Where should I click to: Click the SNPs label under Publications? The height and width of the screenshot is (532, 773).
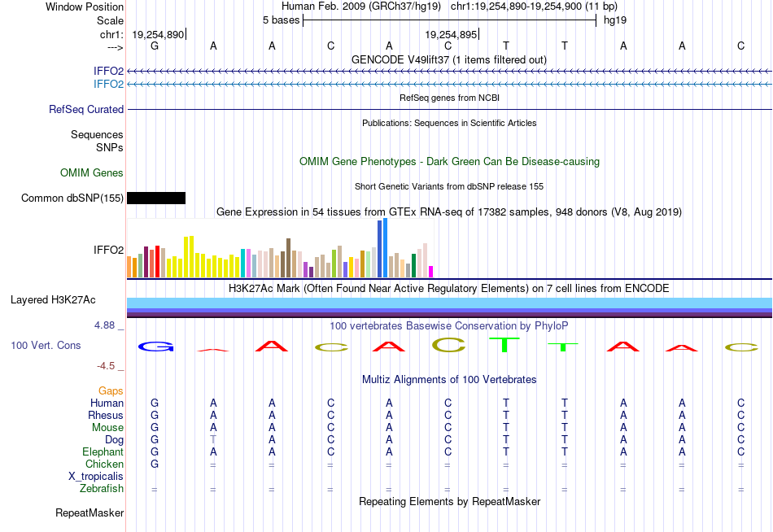pyautogui.click(x=110, y=147)
